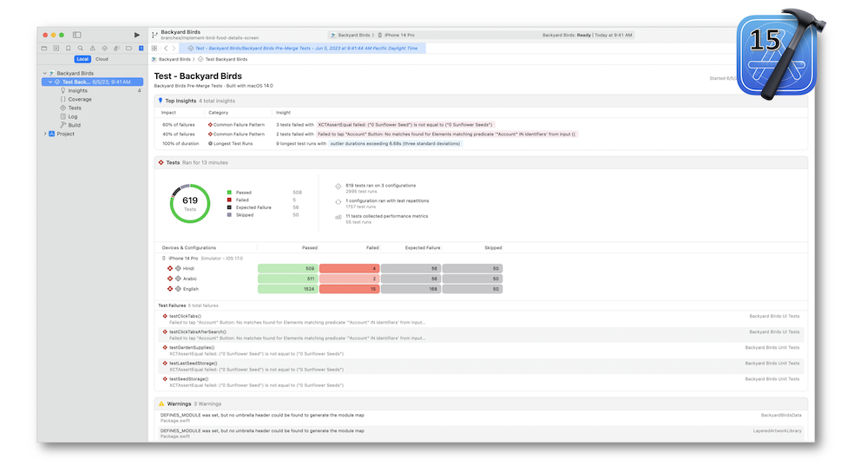Go forward with the right chevron

[x=174, y=49]
